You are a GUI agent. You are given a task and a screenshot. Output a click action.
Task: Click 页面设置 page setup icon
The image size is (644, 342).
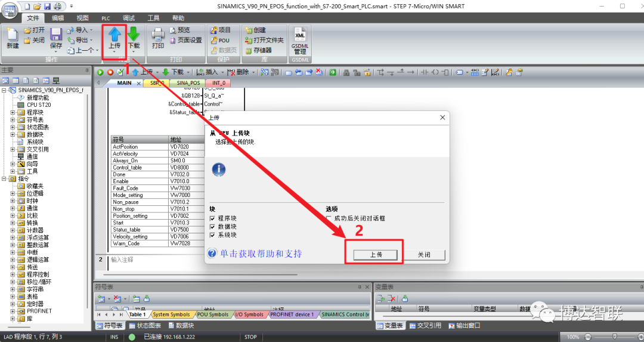173,40
